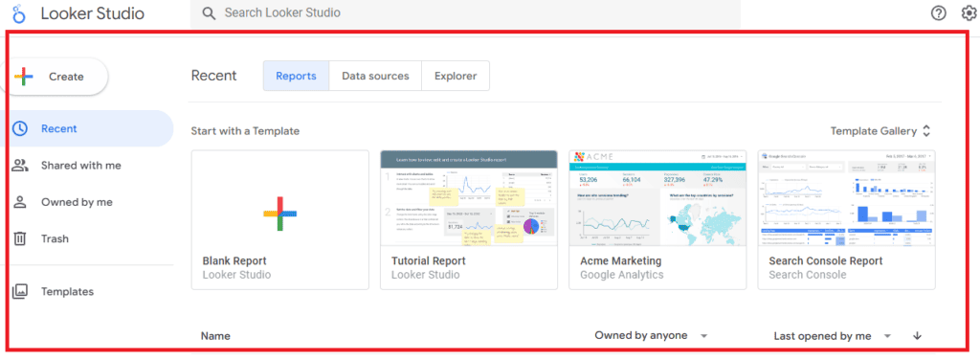
Task: Click the Looker Studio title text
Action: tap(93, 13)
